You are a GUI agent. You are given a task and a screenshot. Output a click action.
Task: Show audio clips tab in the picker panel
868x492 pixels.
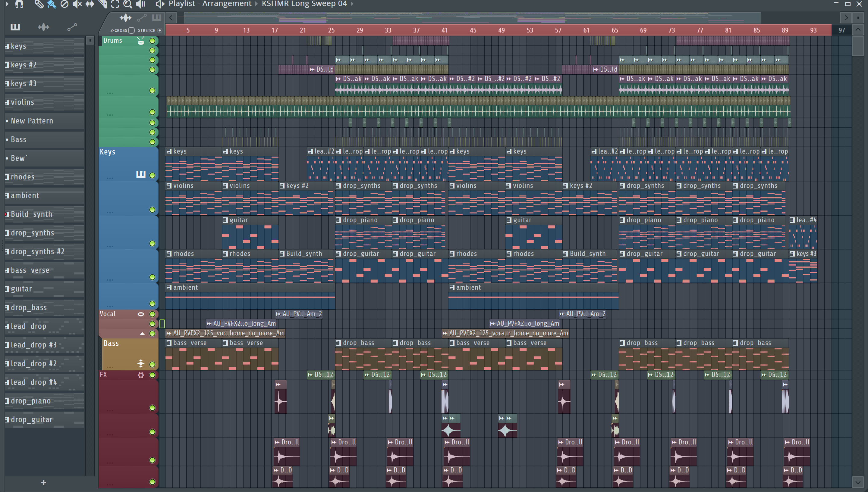[x=44, y=27]
